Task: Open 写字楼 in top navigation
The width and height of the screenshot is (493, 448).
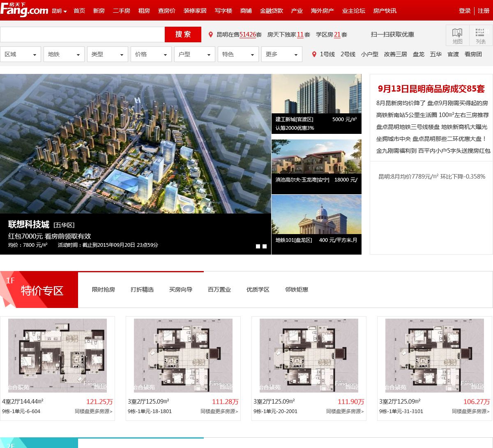Action: tap(223, 11)
